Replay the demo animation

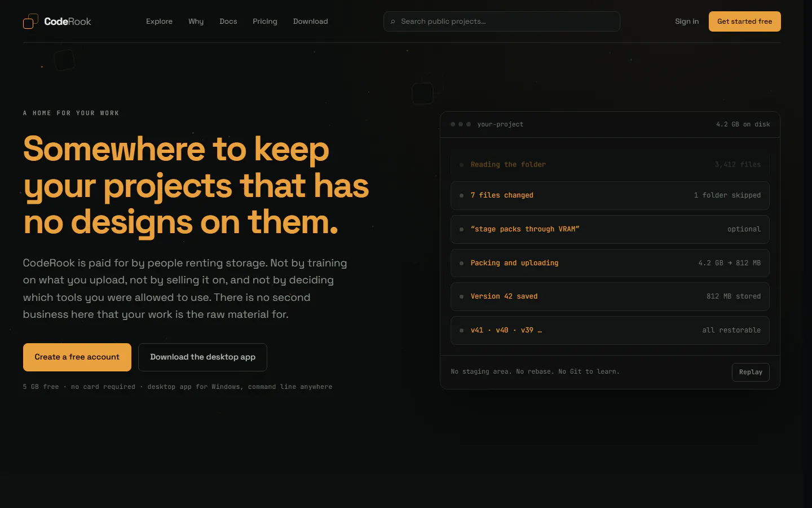point(751,372)
